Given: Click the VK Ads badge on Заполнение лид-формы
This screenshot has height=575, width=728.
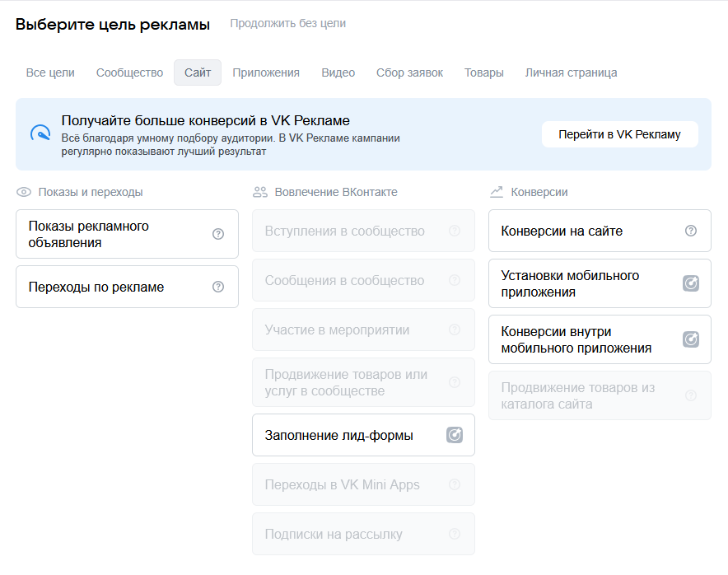Looking at the screenshot, I should pos(454,434).
